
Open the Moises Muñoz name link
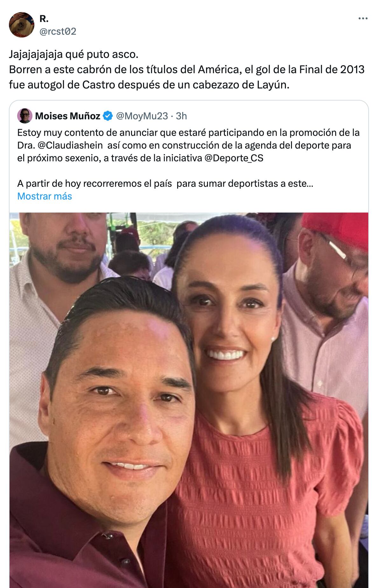[x=68, y=116]
